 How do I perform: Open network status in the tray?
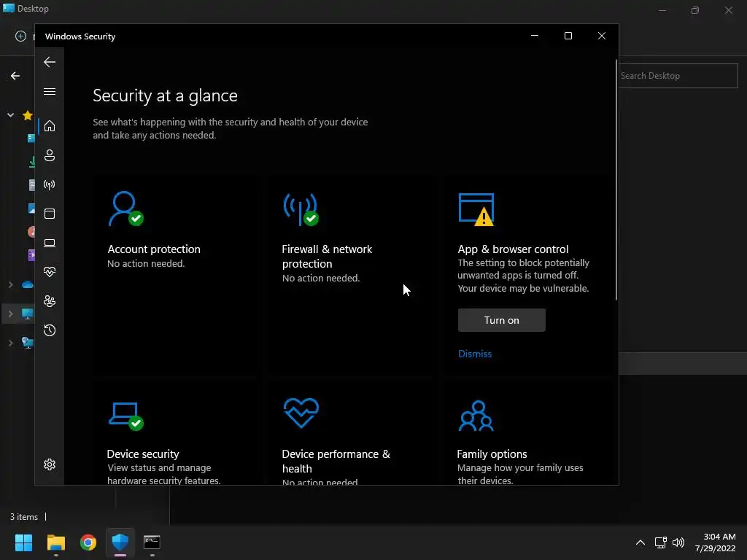(661, 542)
